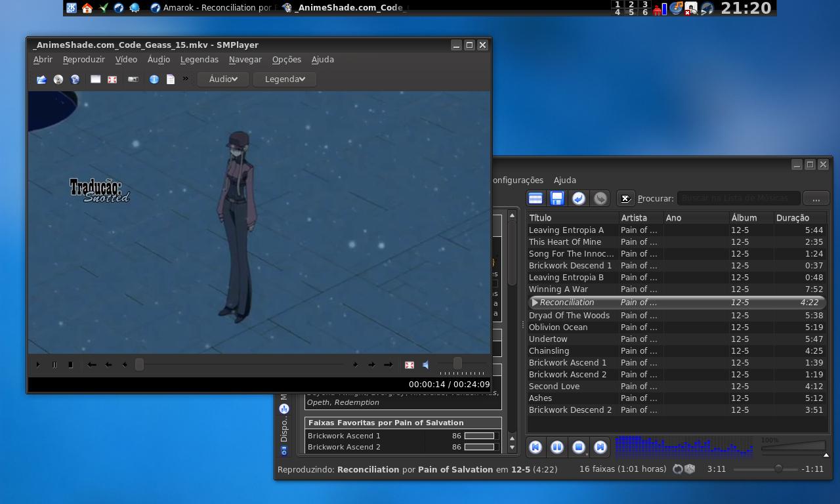Click the SMPlayer video seek slider handle

tap(139, 364)
